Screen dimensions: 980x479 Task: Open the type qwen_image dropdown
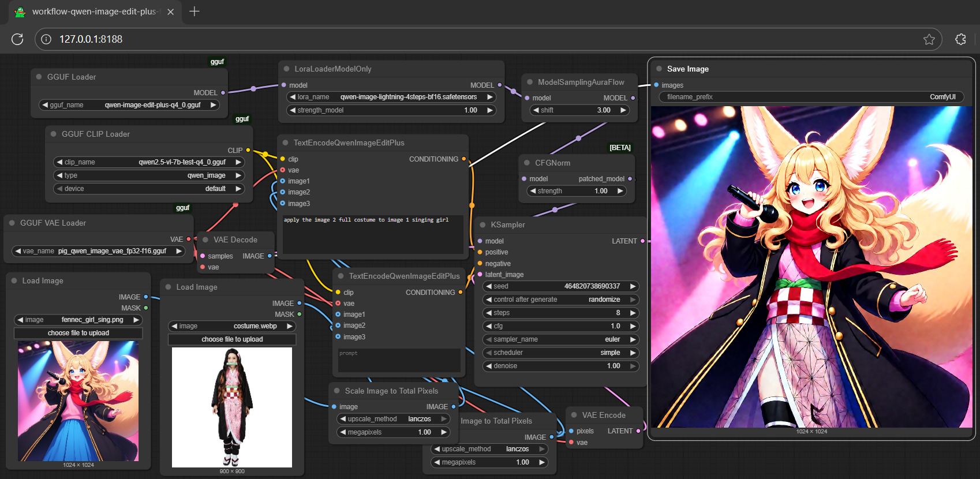pyautogui.click(x=149, y=175)
